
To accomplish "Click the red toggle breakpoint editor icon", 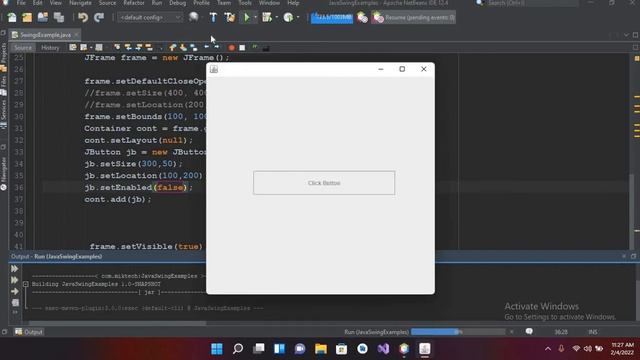I will [231, 48].
